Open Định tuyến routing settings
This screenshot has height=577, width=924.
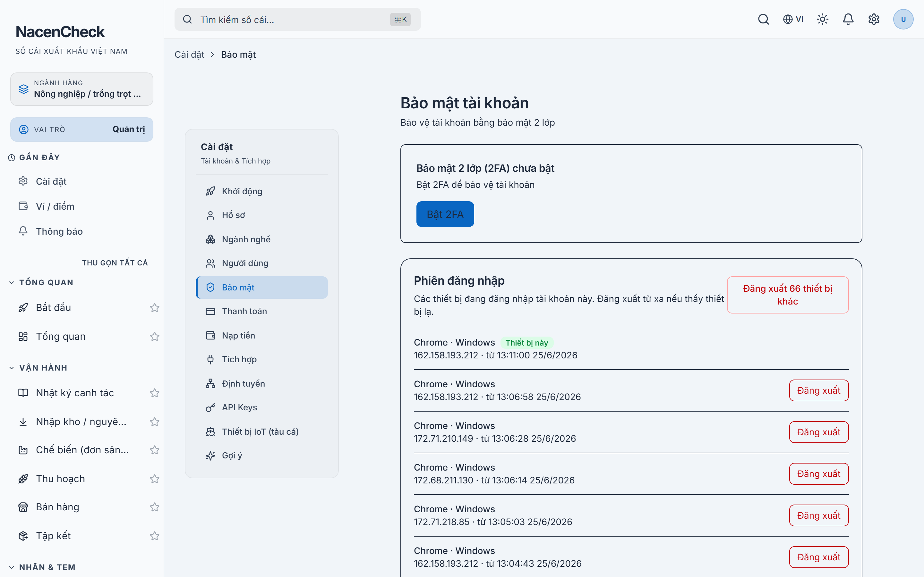click(261, 383)
